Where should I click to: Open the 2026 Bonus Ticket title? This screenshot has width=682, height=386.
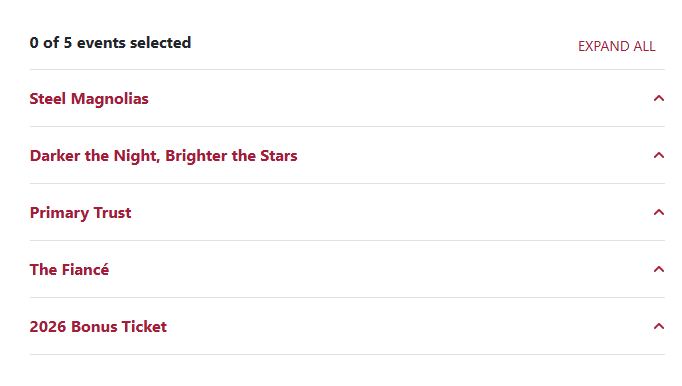[x=98, y=326]
